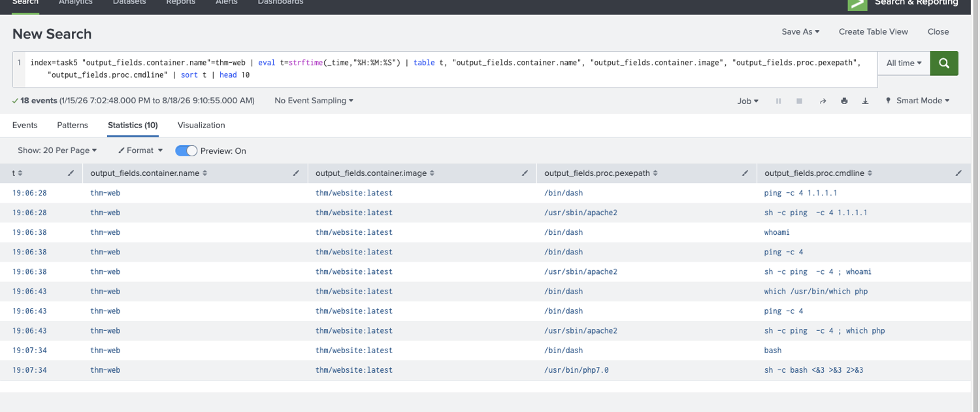This screenshot has height=412, width=980.
Task: Run search with green magnifier button
Action: click(944, 63)
